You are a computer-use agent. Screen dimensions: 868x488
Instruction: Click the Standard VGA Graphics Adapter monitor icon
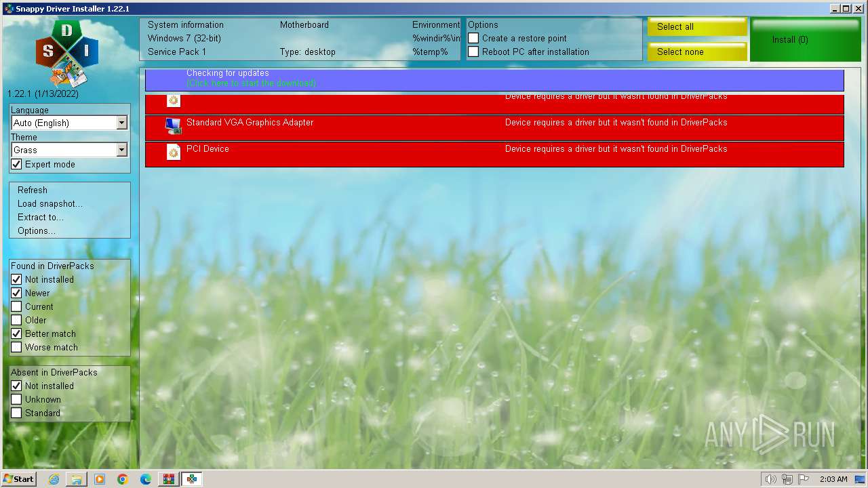tap(174, 126)
